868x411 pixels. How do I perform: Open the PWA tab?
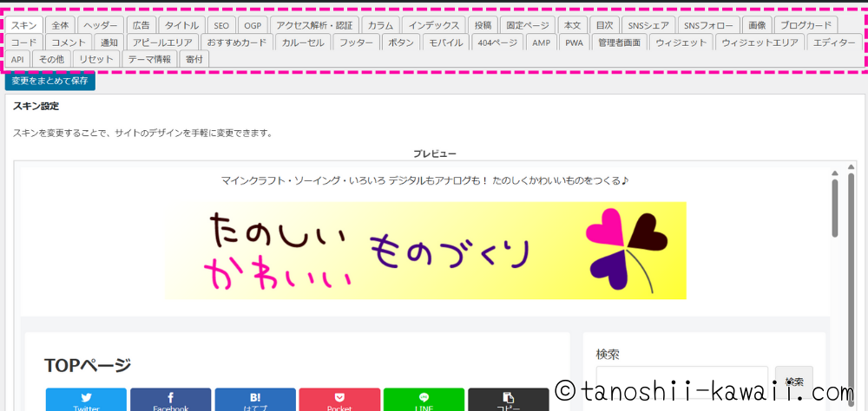coord(574,42)
